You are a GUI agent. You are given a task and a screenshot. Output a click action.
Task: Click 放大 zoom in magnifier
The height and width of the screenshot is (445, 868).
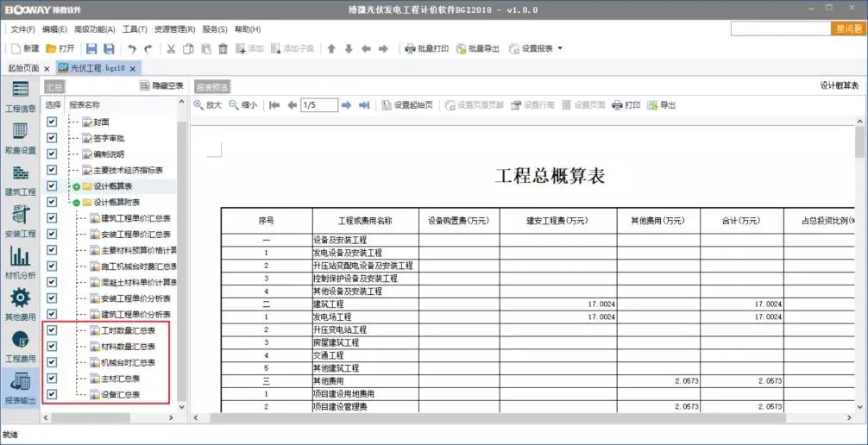pyautogui.click(x=208, y=105)
